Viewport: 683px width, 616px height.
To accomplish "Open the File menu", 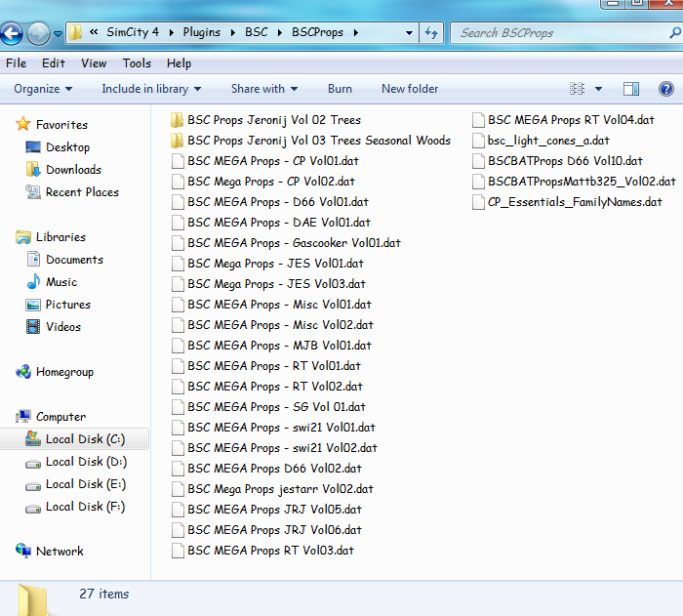I will [x=17, y=63].
